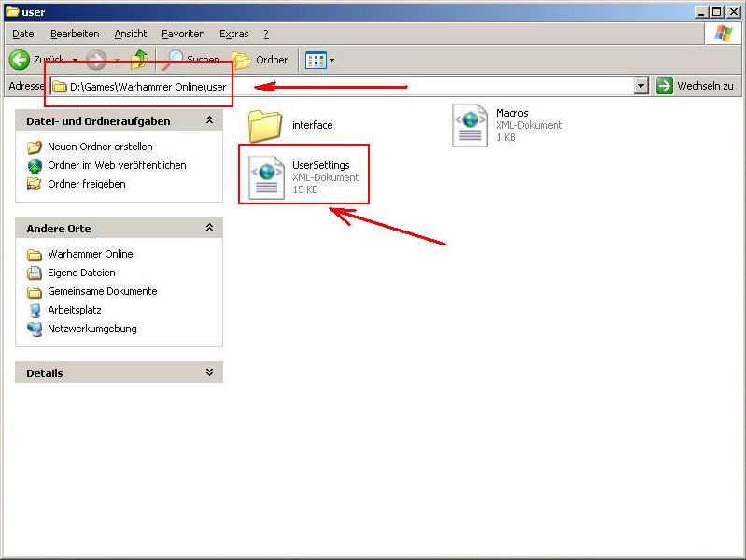746x560 pixels.
Task: Open Suchen search tool
Action: pyautogui.click(x=190, y=60)
